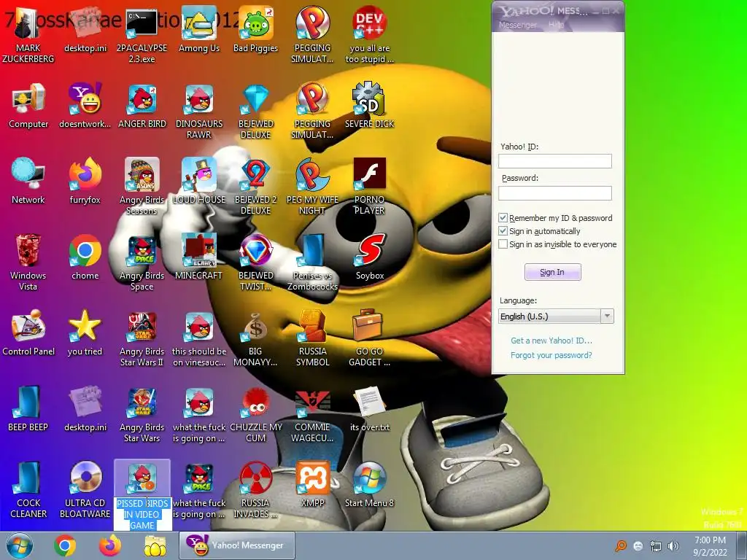Click the ULTRA CD BLOATWARE disc icon
This screenshot has height=560, width=747.
[x=85, y=489]
